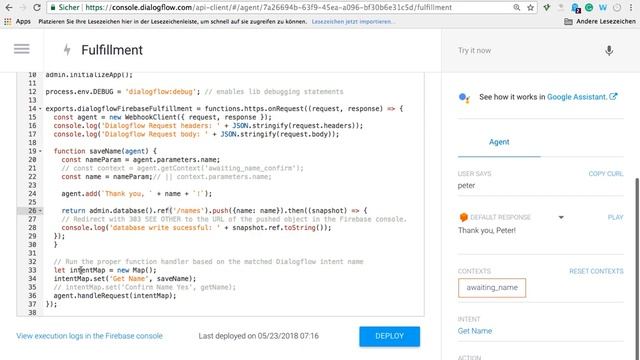
Task: Bookmark this page with the star icon
Action: click(530, 7)
